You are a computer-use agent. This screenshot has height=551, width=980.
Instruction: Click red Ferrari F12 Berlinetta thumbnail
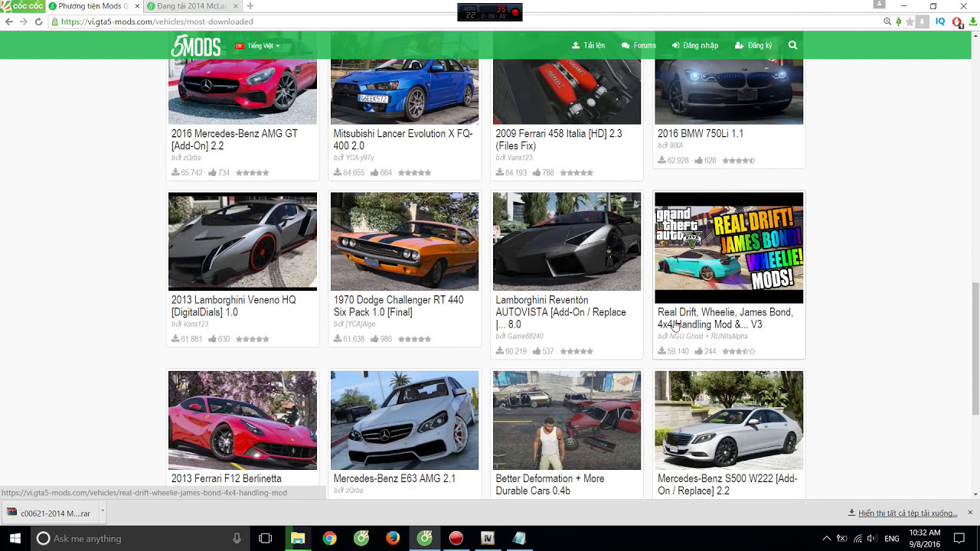point(243,420)
